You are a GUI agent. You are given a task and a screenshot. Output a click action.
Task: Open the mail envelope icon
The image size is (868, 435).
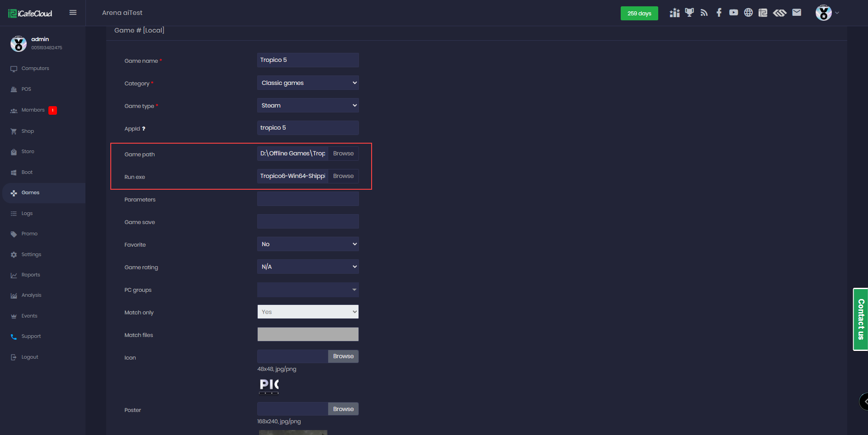point(797,13)
